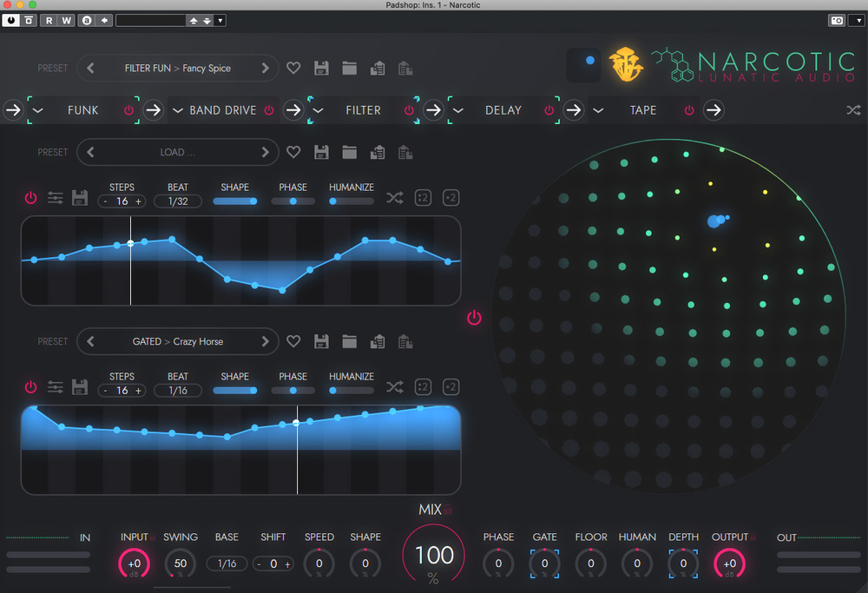Expand the FILTER module chevron dropdown
Viewport: 868px width, 593px height.
[x=319, y=110]
